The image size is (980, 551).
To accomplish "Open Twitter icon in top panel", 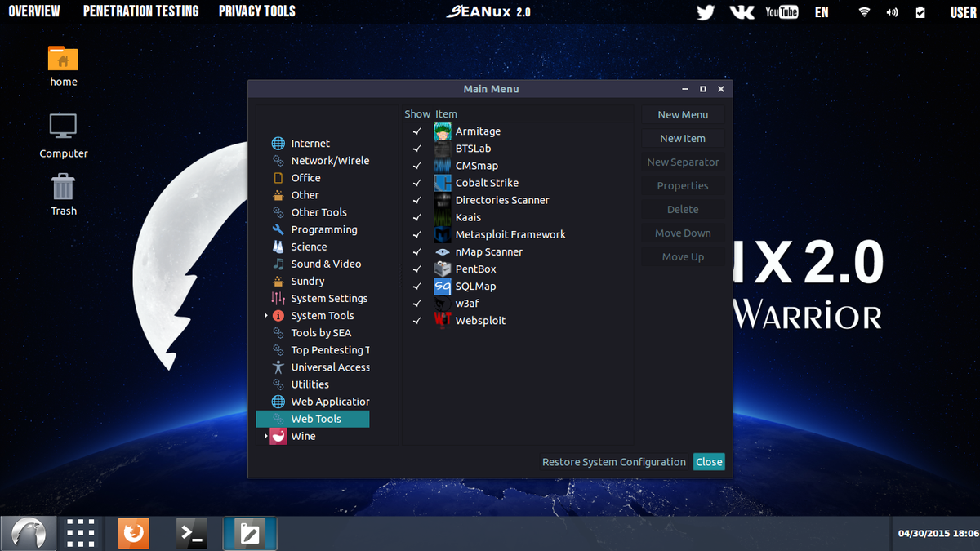I will click(706, 11).
